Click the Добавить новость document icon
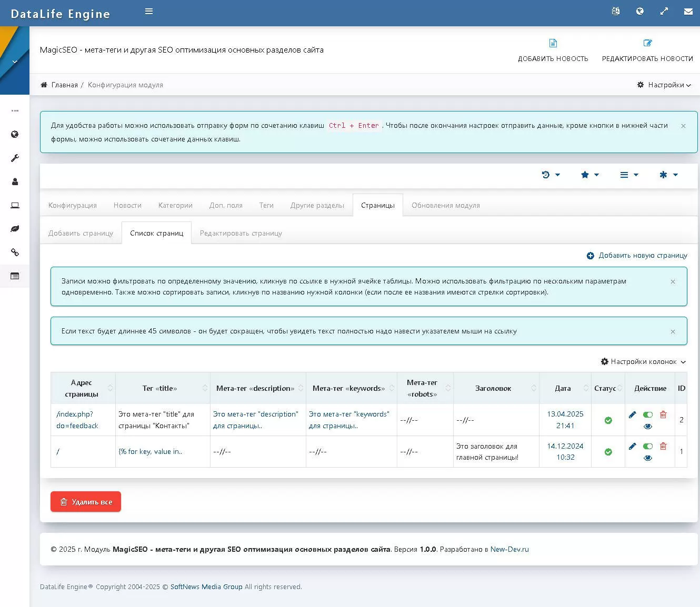Viewport: 700px width, 607px height. (553, 43)
